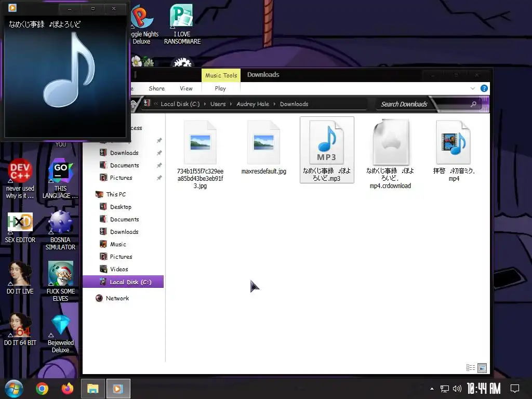
Task: Select This PC in navigation pane
Action: pyautogui.click(x=111, y=194)
